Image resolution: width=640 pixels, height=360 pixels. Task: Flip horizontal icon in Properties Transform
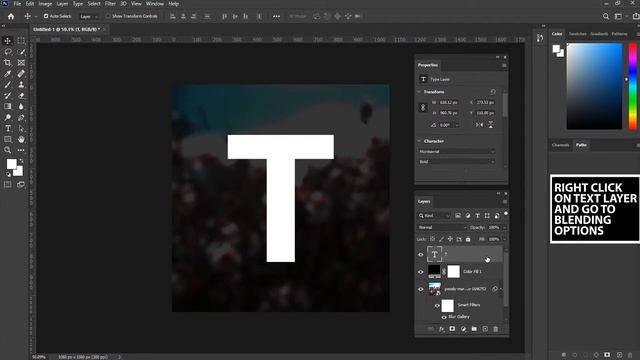pyautogui.click(x=480, y=125)
